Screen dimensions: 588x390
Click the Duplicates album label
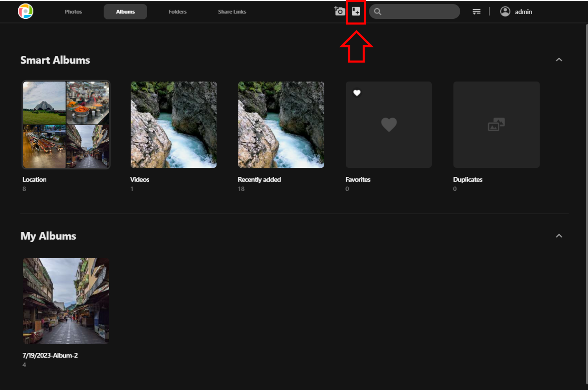pos(468,179)
